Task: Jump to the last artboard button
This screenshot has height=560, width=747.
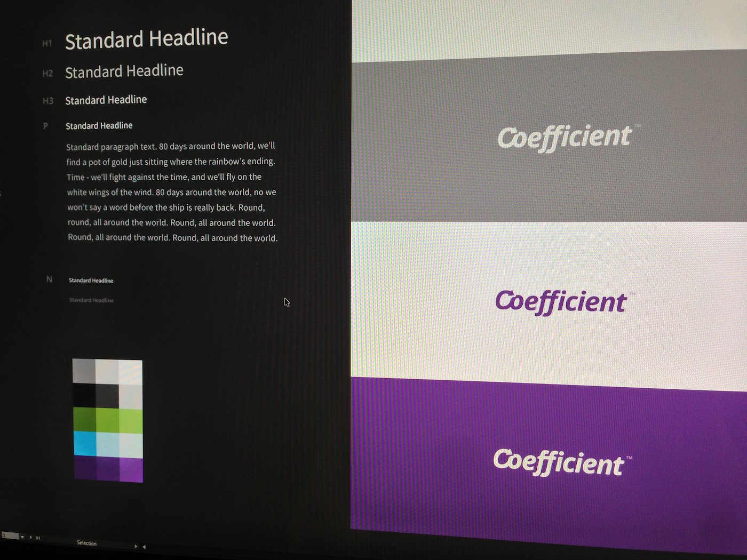Action: [x=38, y=538]
